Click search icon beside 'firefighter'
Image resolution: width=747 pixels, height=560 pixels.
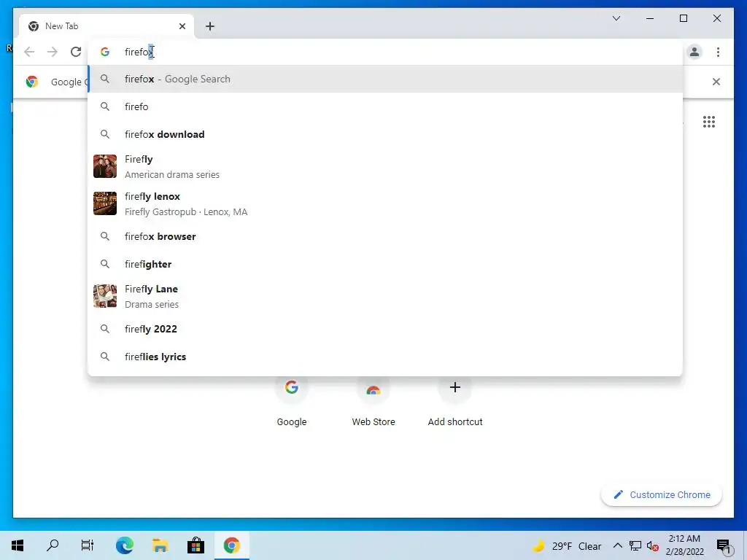click(x=105, y=264)
